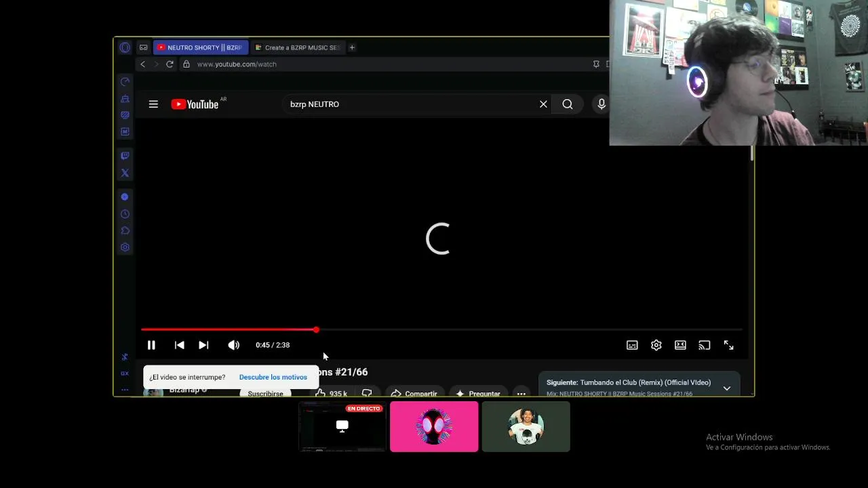Image resolution: width=868 pixels, height=488 pixels.
Task: Click 'Descubre los motivos' link
Action: coord(273,377)
